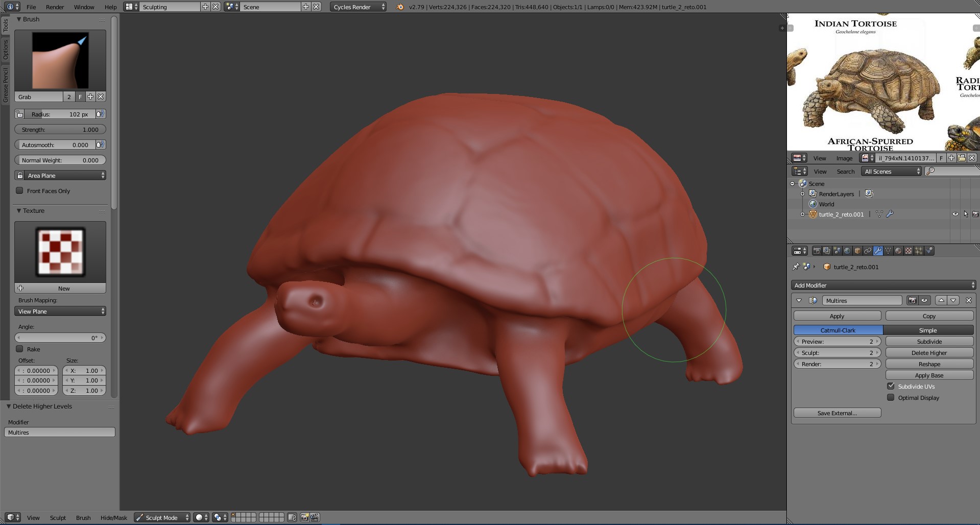Click the Subdivide button
This screenshot has width=980, height=525.
(x=929, y=341)
